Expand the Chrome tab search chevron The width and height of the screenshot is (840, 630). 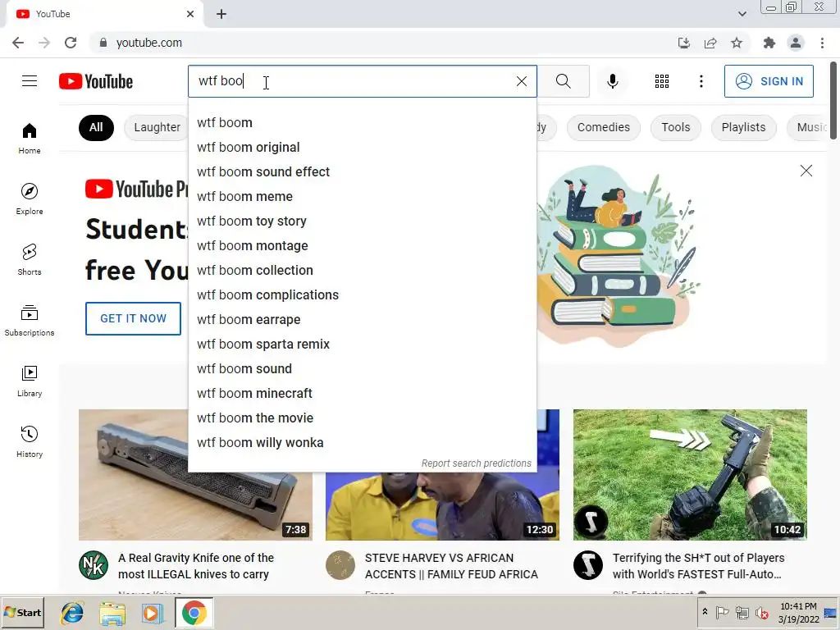pyautogui.click(x=742, y=14)
